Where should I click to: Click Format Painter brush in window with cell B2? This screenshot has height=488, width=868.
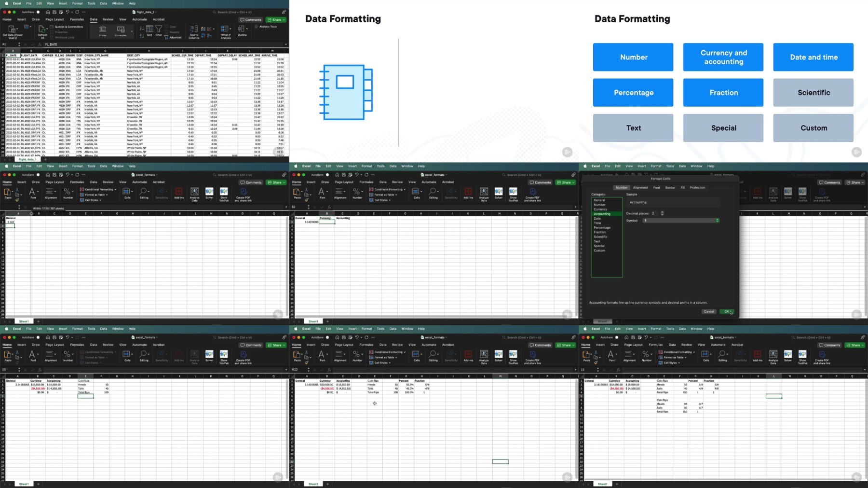tap(307, 199)
